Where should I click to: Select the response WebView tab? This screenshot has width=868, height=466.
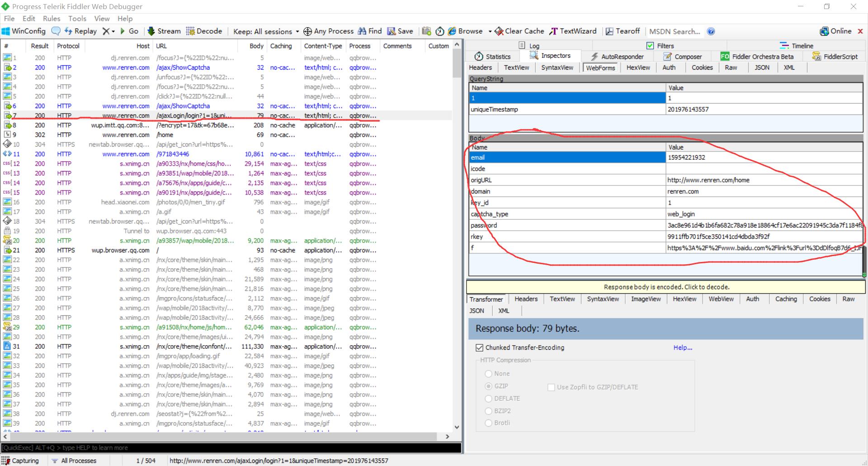[x=721, y=299]
